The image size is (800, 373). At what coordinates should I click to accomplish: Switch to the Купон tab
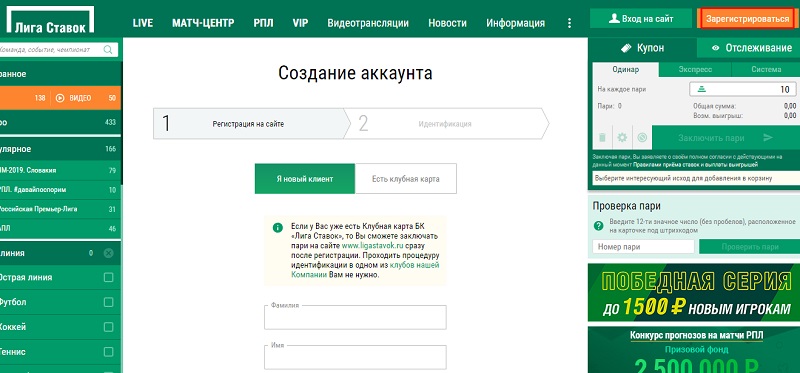(642, 48)
